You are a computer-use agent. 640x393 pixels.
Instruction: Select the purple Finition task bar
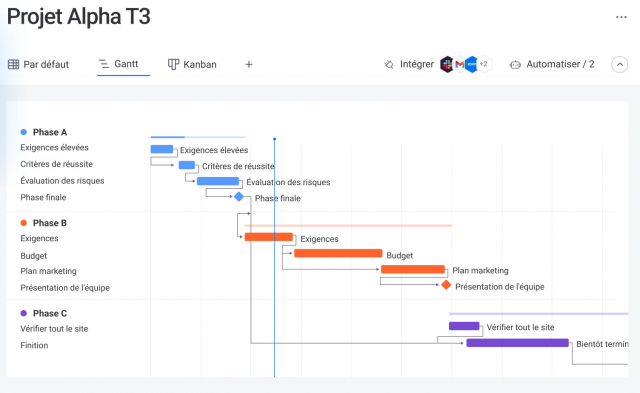pyautogui.click(x=518, y=343)
